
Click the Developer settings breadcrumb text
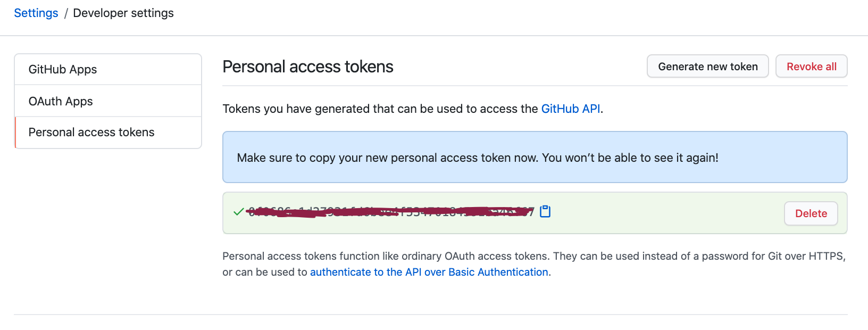pos(123,13)
